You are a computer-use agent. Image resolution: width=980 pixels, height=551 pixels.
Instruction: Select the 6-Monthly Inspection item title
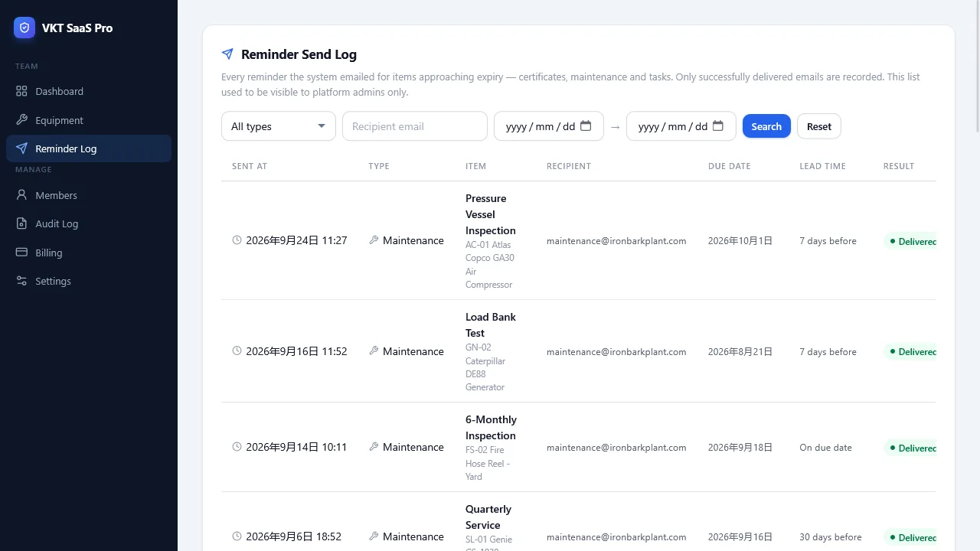(491, 428)
